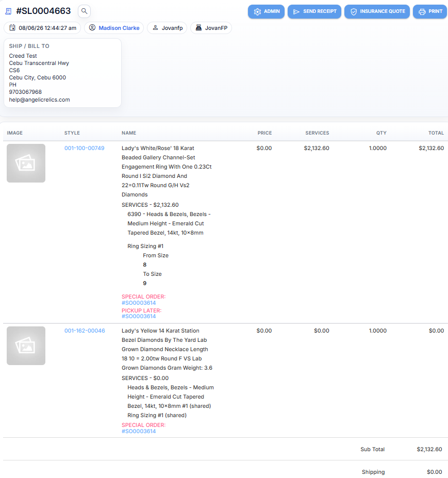
Task: Click the receipt icon beside #SL0004663
Action: pyautogui.click(x=9, y=11)
